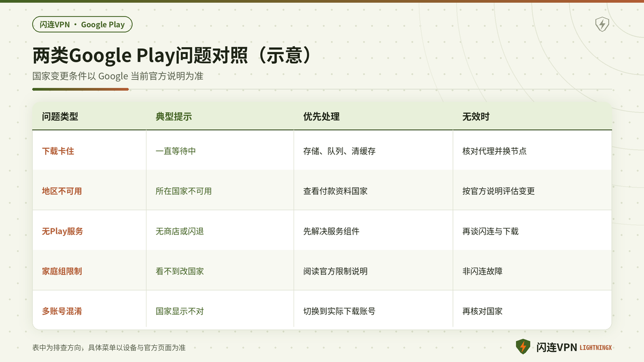Image resolution: width=644 pixels, height=362 pixels.
Task: Select the 家庭组限制 row label
Action: [x=62, y=271]
